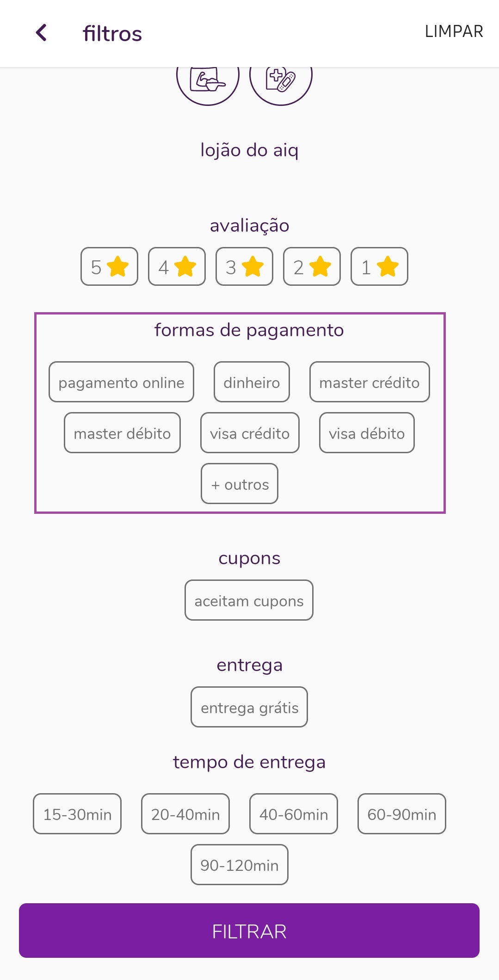The image size is (499, 980).
Task: Toggle pagamento online payment filter
Action: (x=121, y=382)
